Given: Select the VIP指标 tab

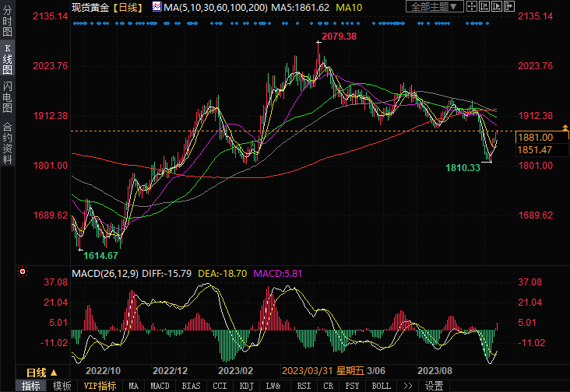Looking at the screenshot, I should [x=100, y=386].
